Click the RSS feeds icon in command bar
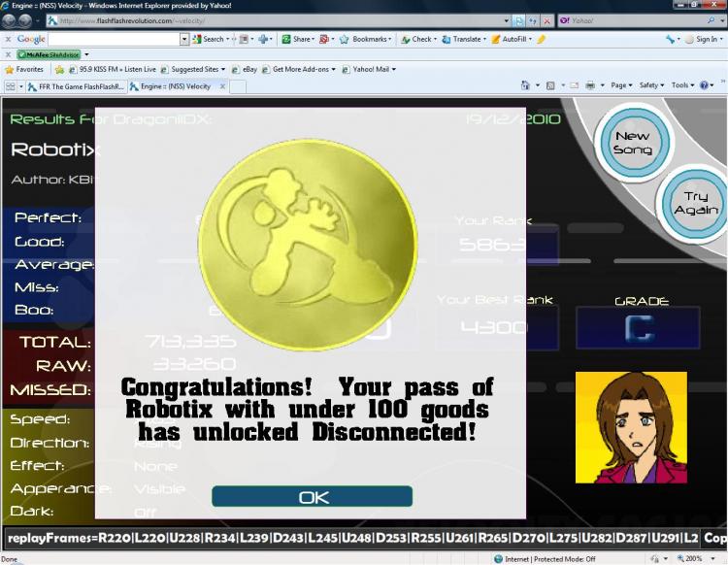The image size is (728, 565). click(550, 85)
